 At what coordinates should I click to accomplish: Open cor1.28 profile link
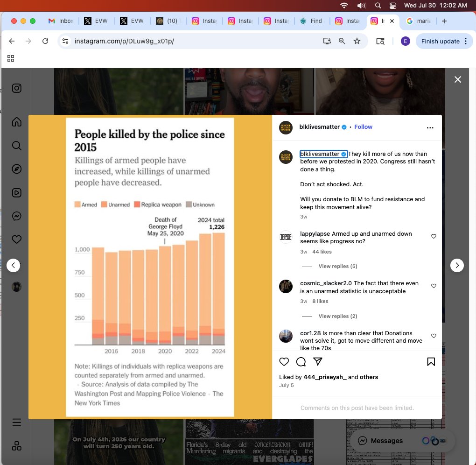coord(310,333)
